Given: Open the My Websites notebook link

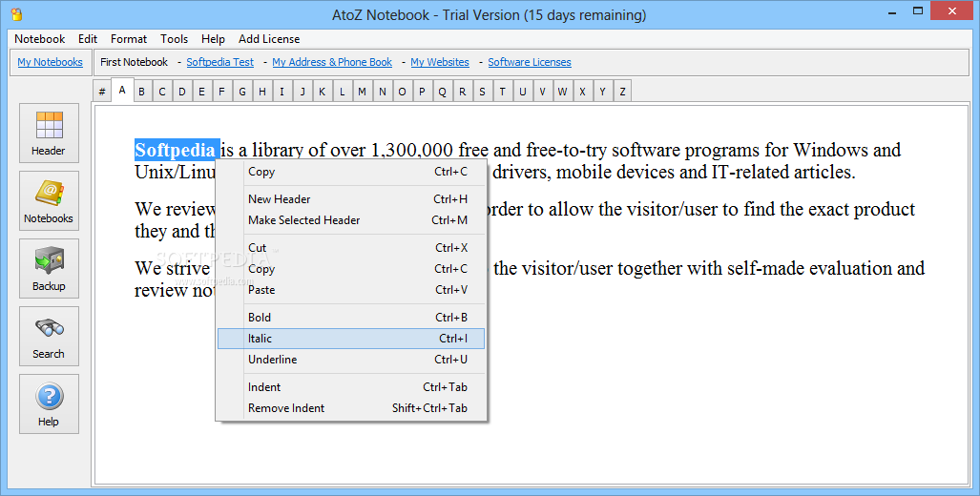Looking at the screenshot, I should click(x=439, y=62).
